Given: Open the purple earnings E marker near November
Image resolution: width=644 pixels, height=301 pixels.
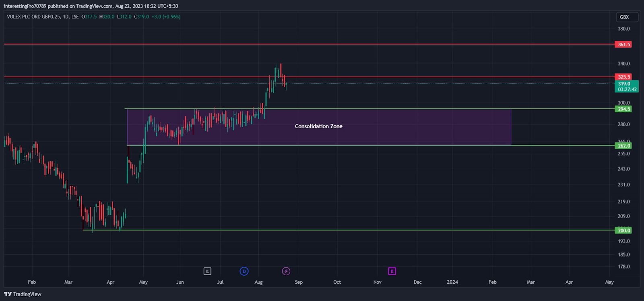Looking at the screenshot, I should [392, 271].
